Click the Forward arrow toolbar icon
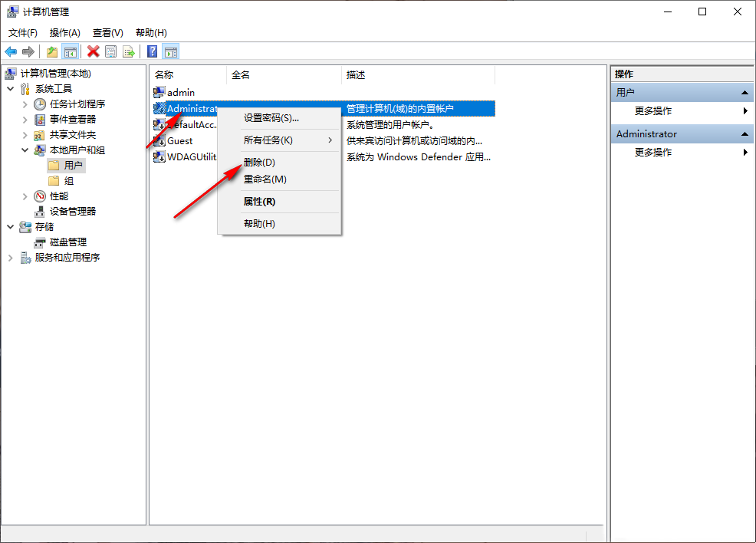Viewport: 756px width, 543px height. (x=28, y=51)
